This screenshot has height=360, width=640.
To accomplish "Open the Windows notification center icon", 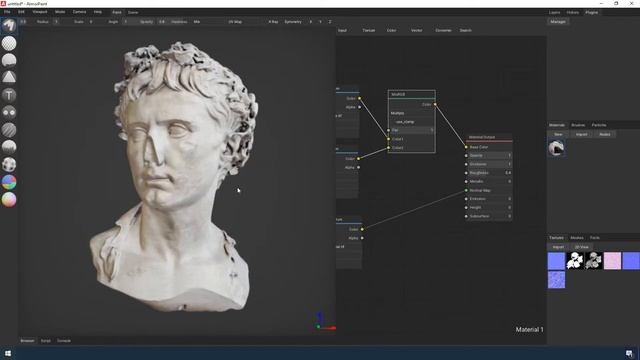I will [629, 353].
